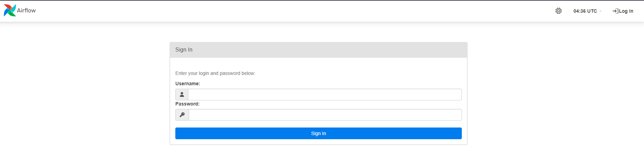Click the Sign In panel header

pyautogui.click(x=318, y=50)
